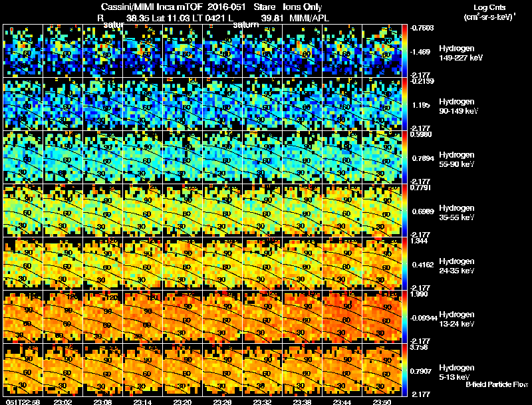Screen dimensions: 532x405
Task: Click the '23:20' time label
Action: [x=182, y=402]
